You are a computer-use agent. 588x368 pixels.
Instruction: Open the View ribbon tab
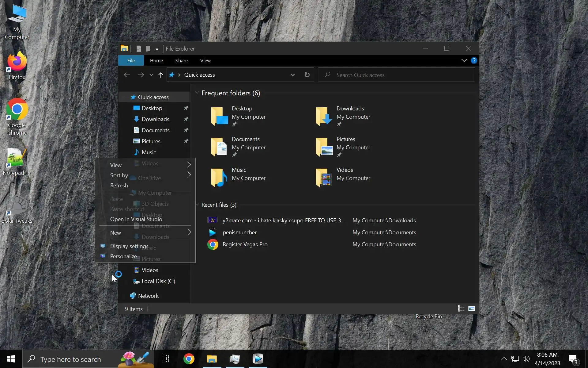point(205,60)
